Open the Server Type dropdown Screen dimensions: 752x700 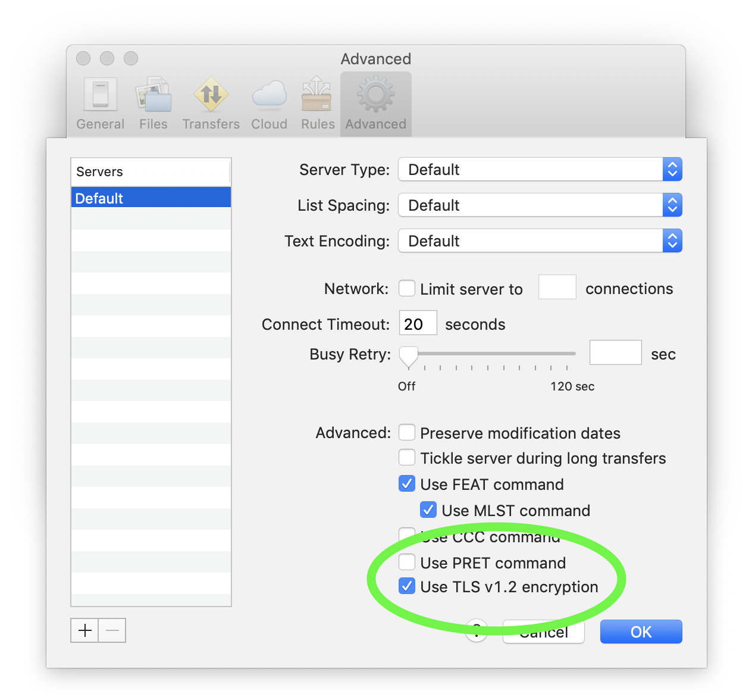tap(540, 170)
